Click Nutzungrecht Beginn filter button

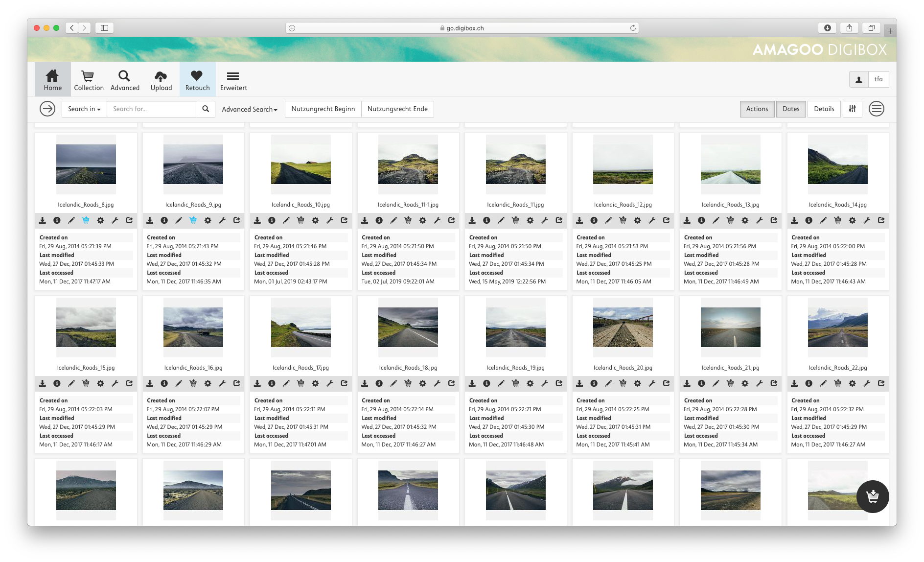(323, 109)
